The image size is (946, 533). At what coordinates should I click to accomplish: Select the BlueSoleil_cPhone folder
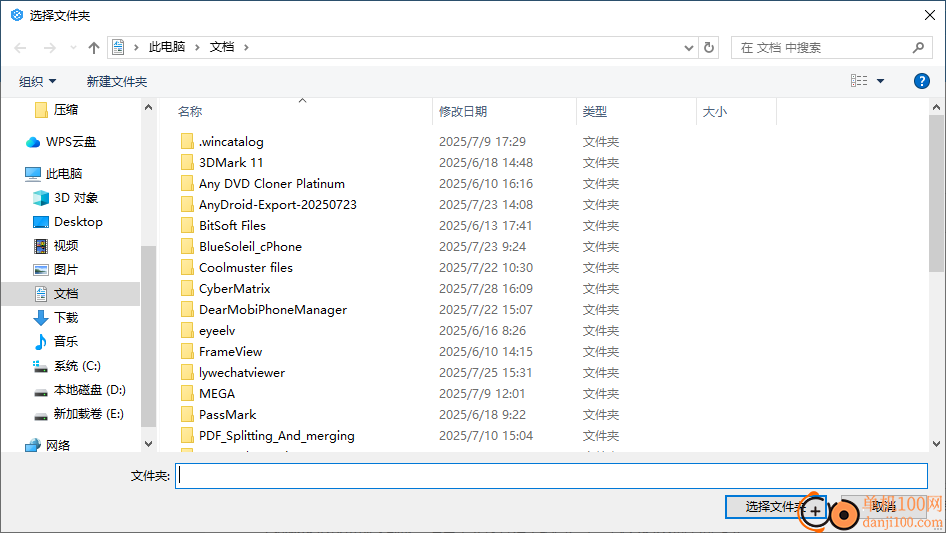click(250, 247)
